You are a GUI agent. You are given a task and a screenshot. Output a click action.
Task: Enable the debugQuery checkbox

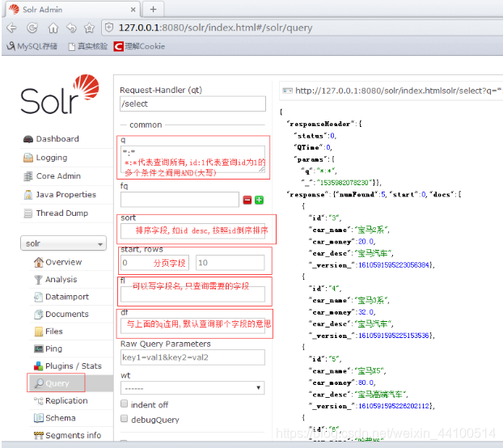coord(125,419)
